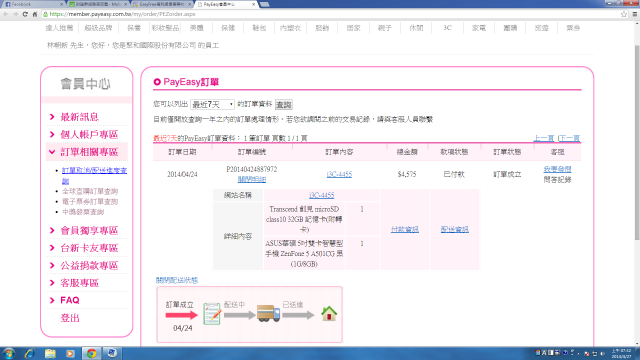
Task: Open the Windows Start button
Action: (x=9, y=353)
